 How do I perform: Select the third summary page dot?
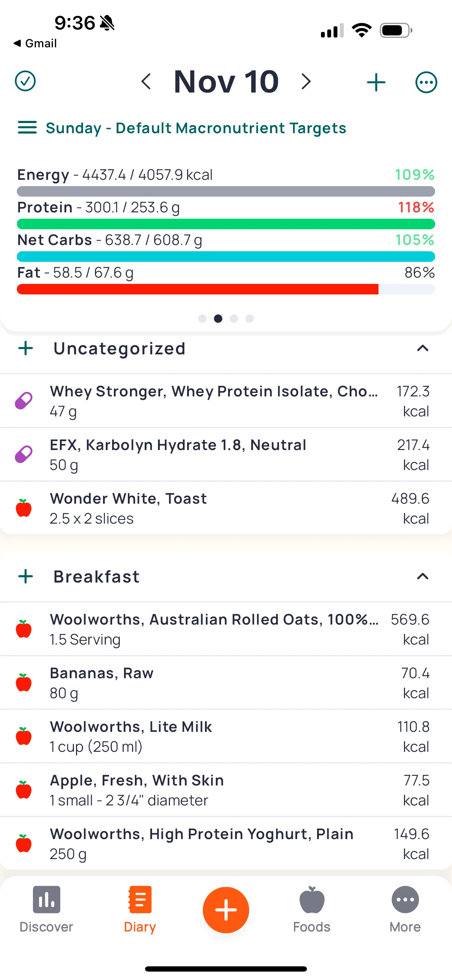tap(234, 318)
